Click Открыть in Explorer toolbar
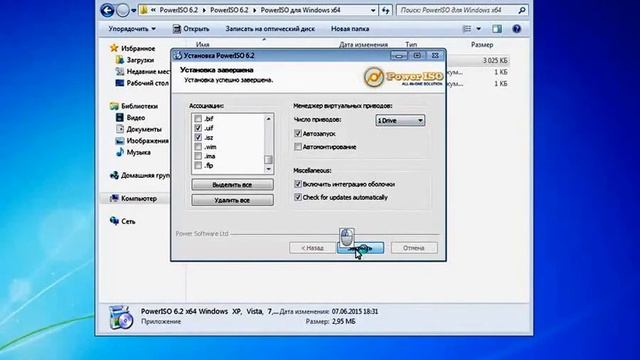This screenshot has width=640, height=360. point(191,29)
